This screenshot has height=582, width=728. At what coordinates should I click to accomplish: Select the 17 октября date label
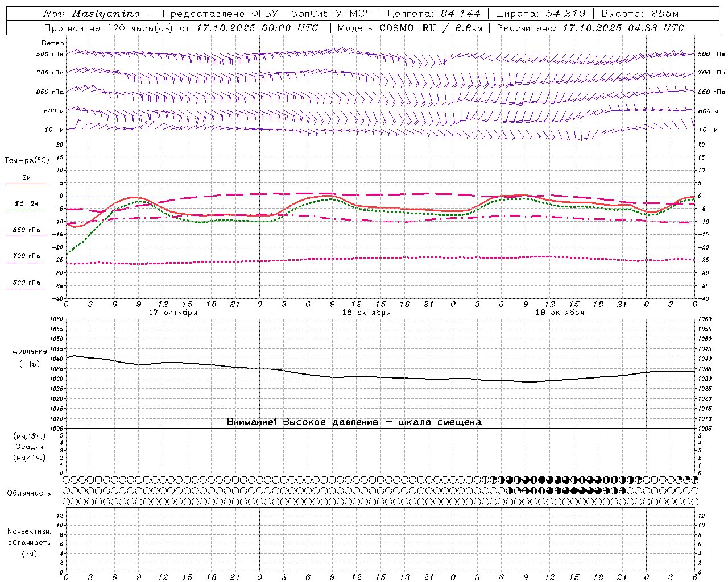pyautogui.click(x=173, y=313)
